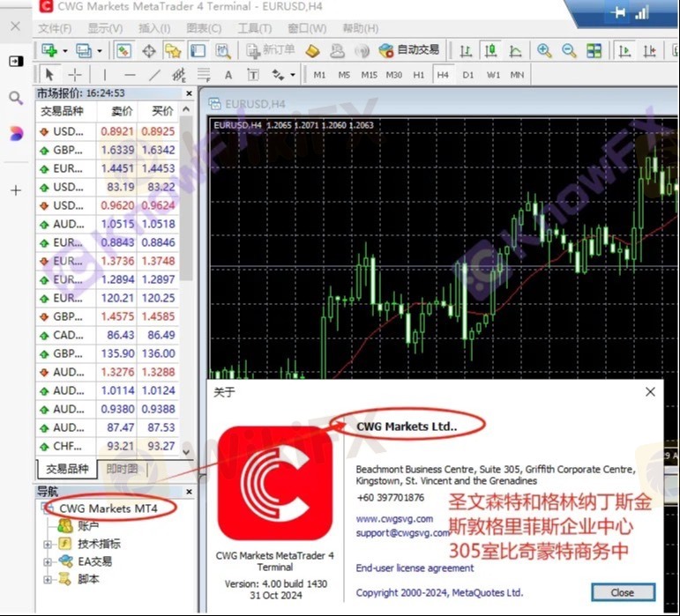680x616 pixels.
Task: Switch to candlestick chart icon
Action: (490, 51)
